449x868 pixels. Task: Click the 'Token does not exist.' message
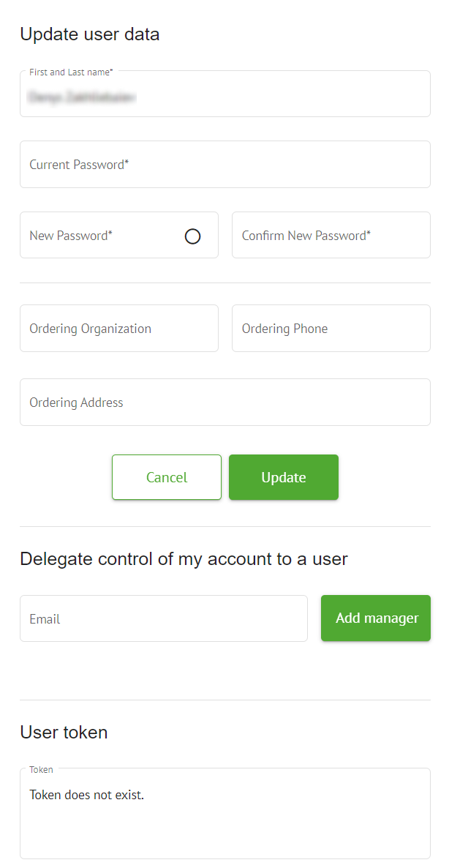tap(87, 795)
